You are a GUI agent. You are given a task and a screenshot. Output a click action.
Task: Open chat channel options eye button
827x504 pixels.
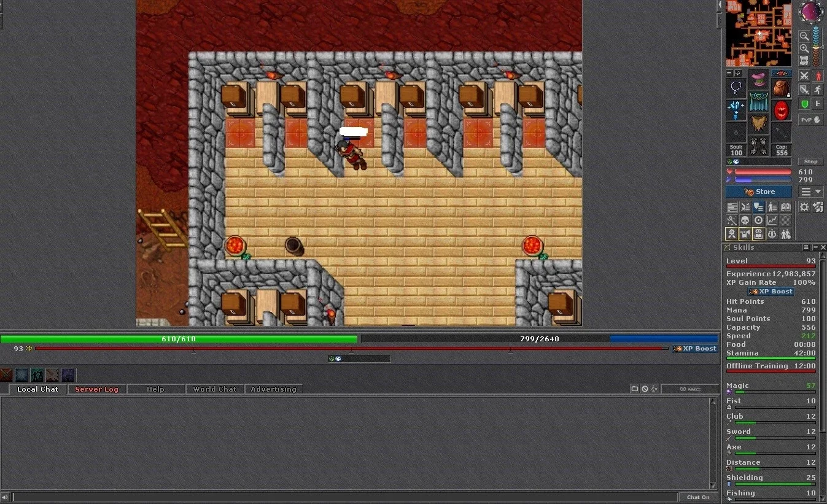point(691,389)
